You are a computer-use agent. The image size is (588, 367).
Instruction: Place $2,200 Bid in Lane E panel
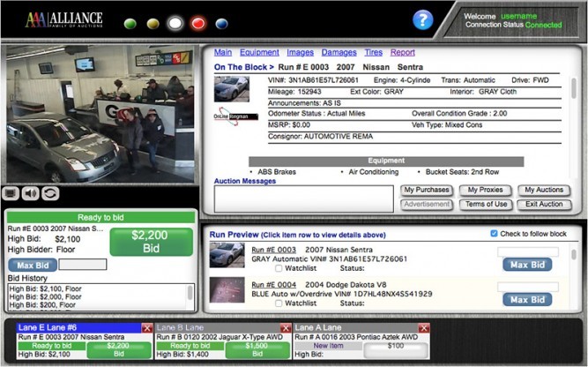click(x=118, y=349)
